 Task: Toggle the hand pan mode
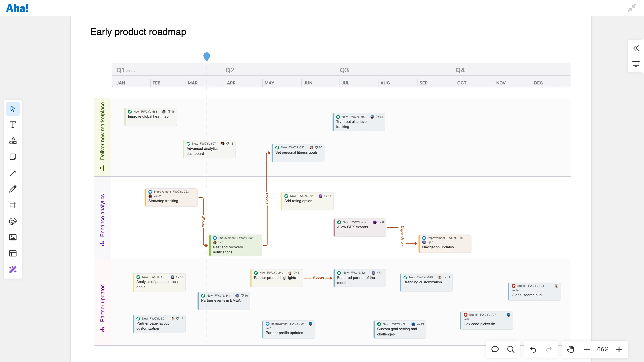(571, 349)
